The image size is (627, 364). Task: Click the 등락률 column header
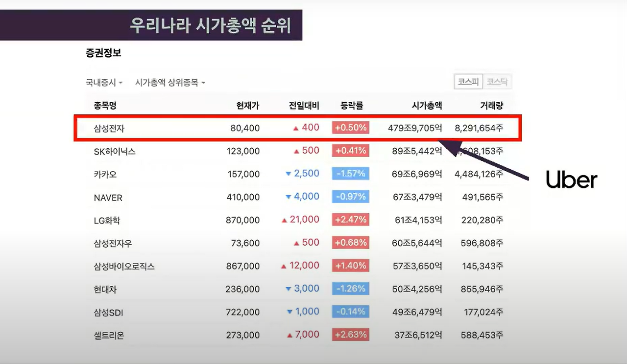[352, 105]
